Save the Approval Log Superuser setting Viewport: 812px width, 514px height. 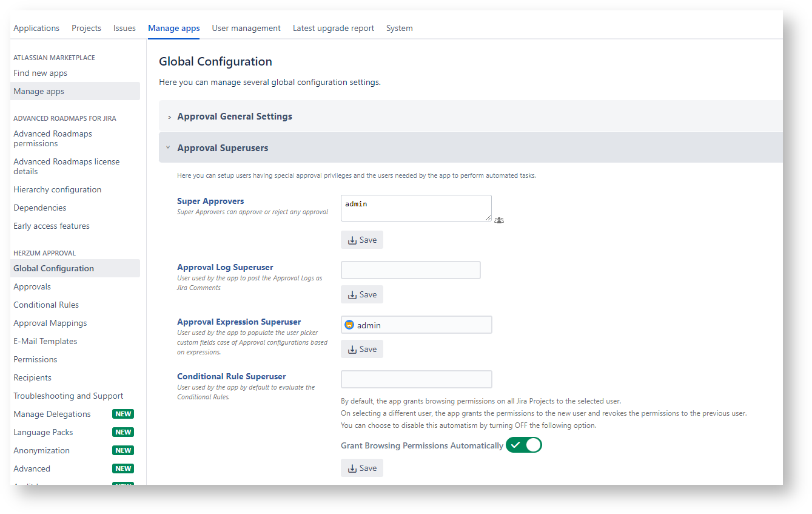362,294
